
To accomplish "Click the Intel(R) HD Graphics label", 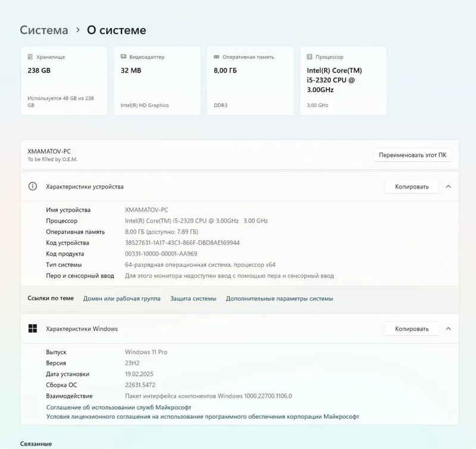I will (145, 105).
